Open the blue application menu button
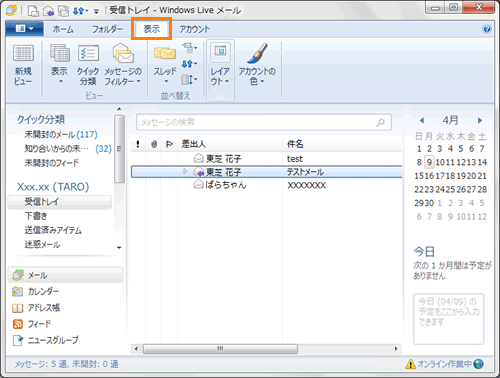Image resolution: width=500 pixels, height=378 pixels. tap(24, 29)
